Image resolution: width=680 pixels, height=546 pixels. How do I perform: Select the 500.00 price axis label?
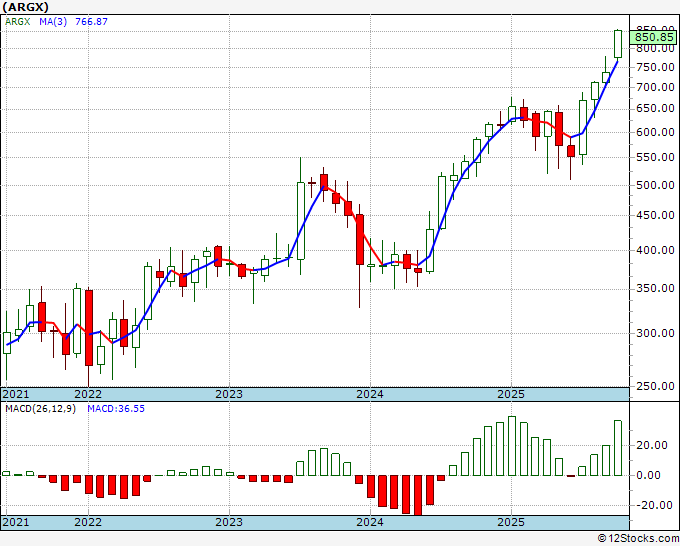(655, 185)
